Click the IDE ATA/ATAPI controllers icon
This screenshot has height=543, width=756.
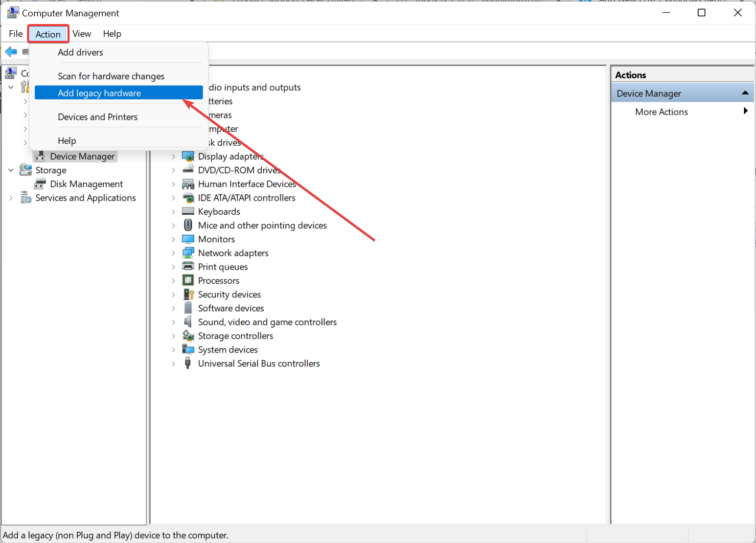coord(188,198)
